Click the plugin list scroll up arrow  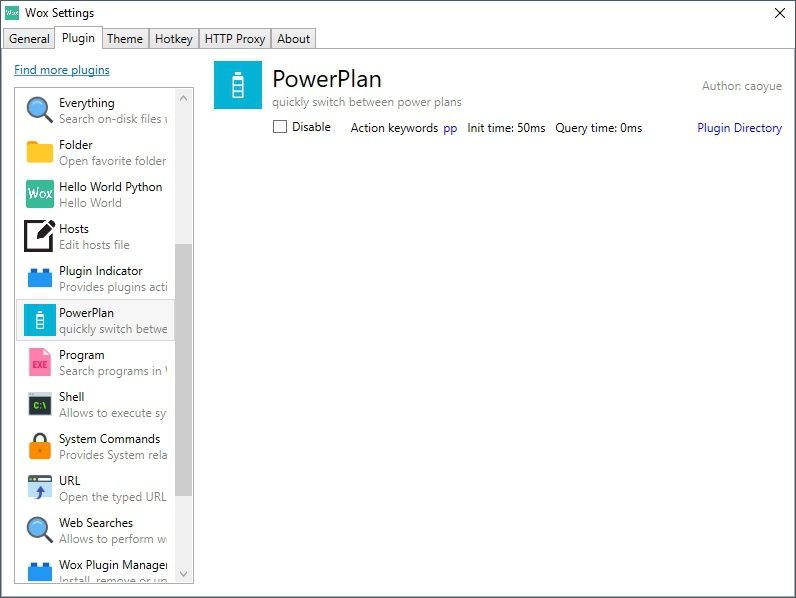[x=184, y=98]
